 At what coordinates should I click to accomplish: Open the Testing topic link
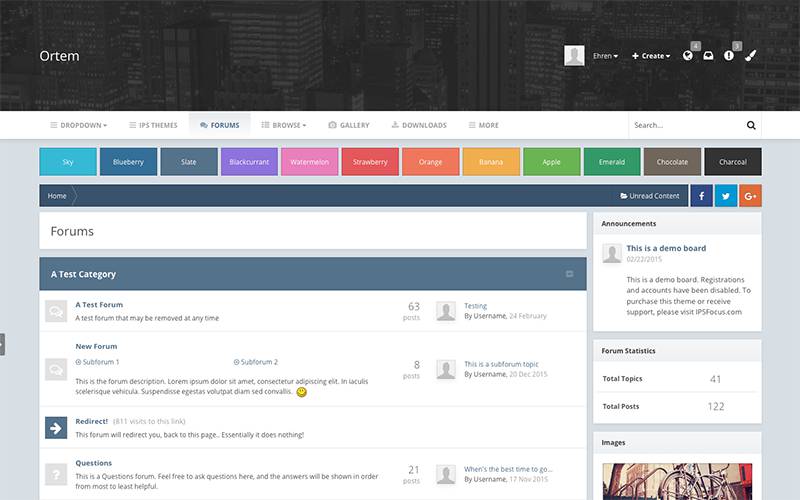pyautogui.click(x=476, y=306)
